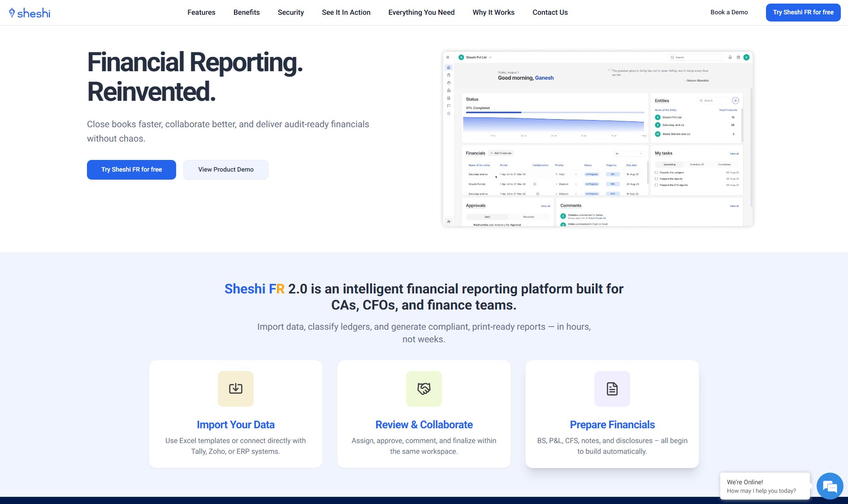This screenshot has width=848, height=504.
Task: Click the Review & Collaborate handshake icon
Action: pos(424,388)
